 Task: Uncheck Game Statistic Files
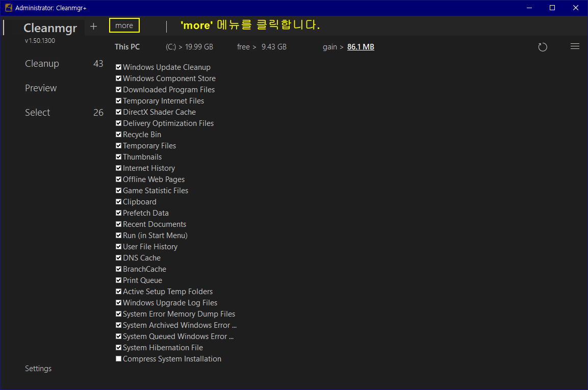(x=118, y=191)
